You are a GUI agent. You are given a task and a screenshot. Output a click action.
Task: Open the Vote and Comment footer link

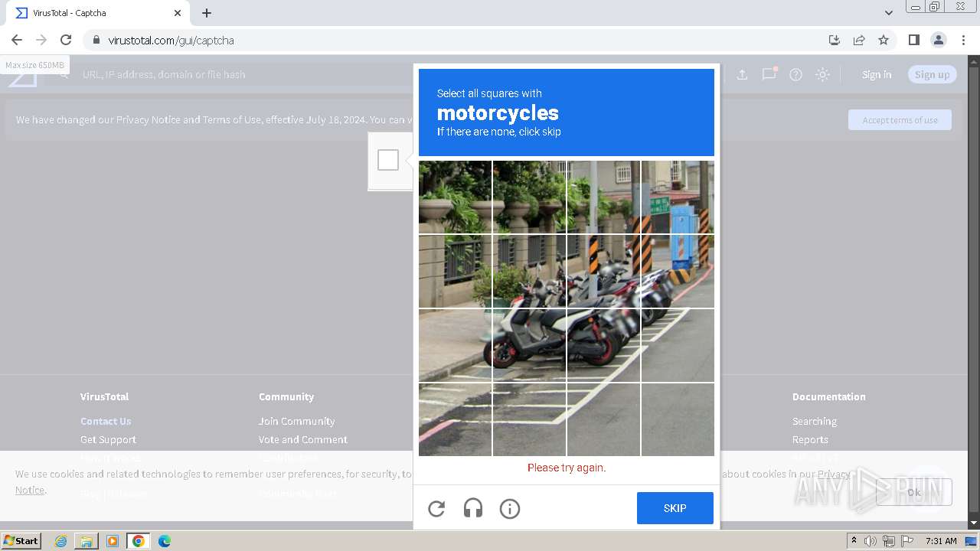pyautogui.click(x=303, y=439)
